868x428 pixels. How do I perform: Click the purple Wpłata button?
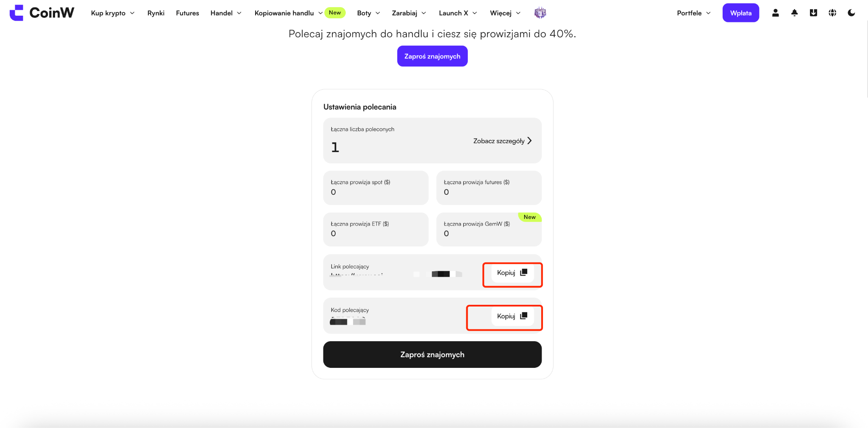pos(741,13)
